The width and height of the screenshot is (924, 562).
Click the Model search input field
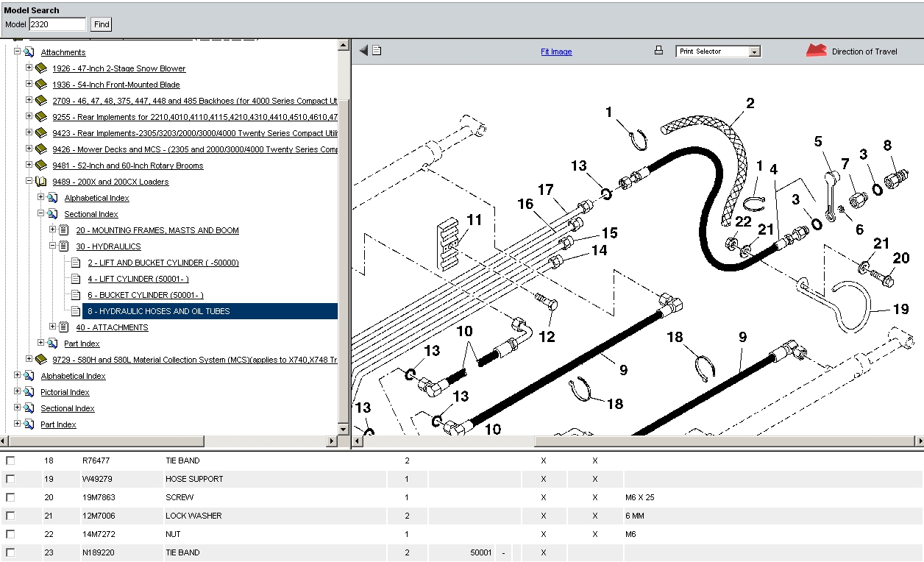tap(57, 24)
